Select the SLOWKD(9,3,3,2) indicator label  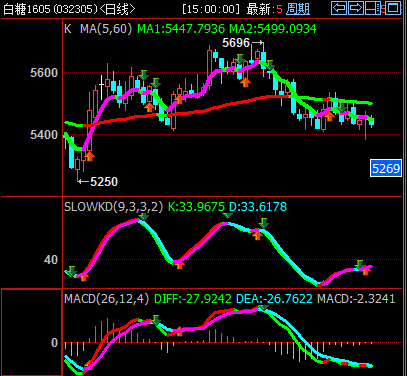coord(114,207)
